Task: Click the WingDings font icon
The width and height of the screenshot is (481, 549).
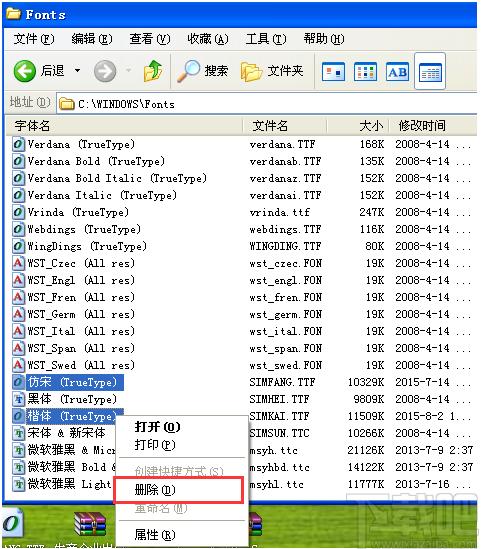Action: (18, 246)
